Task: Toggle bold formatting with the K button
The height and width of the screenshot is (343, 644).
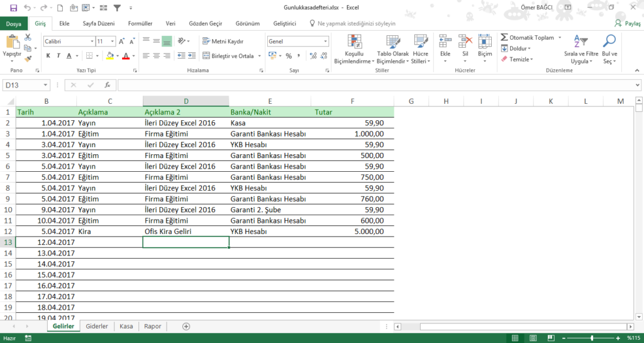Action: [x=48, y=56]
